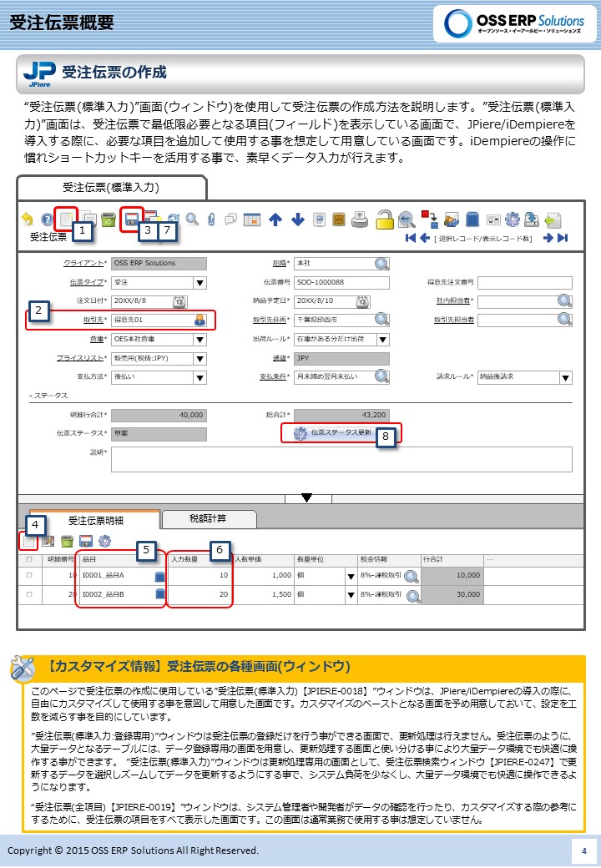Save record using main toolbar disk icon
Viewport: 601px width, 868px height.
132,220
